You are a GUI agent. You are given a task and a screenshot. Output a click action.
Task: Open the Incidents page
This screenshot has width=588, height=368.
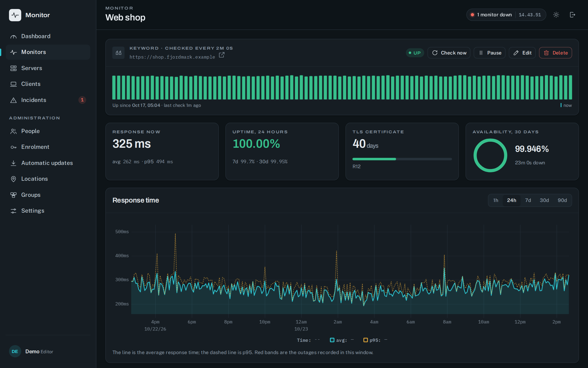point(48,100)
